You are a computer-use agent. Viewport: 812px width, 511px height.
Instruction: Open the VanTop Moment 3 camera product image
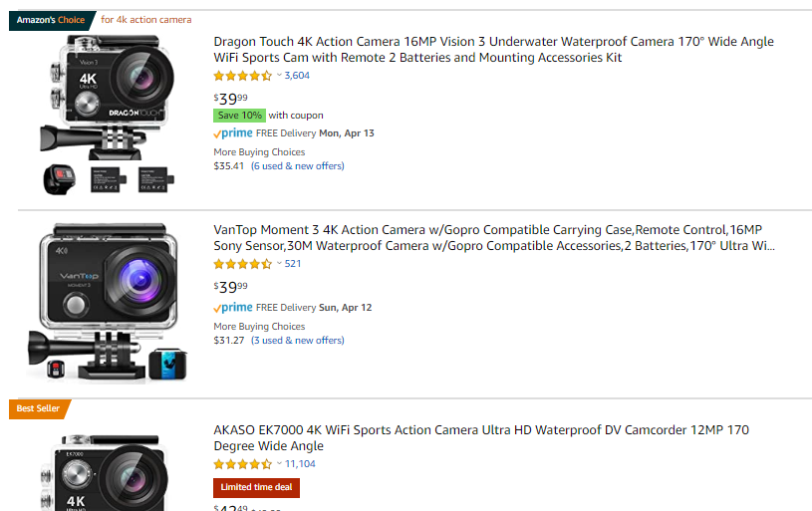(108, 304)
